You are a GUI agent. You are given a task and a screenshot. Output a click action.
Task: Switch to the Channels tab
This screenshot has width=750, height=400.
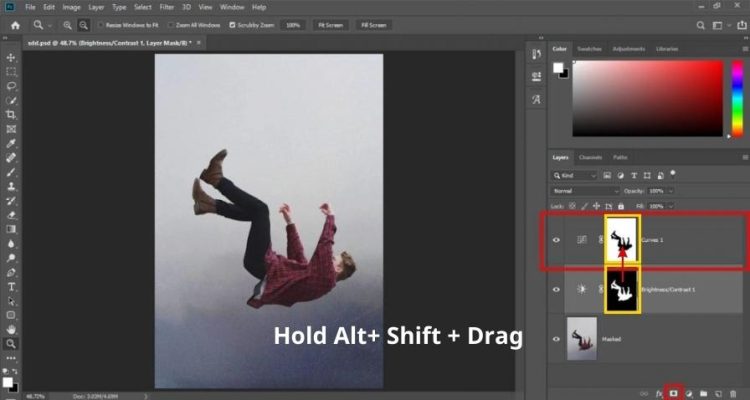click(x=590, y=157)
